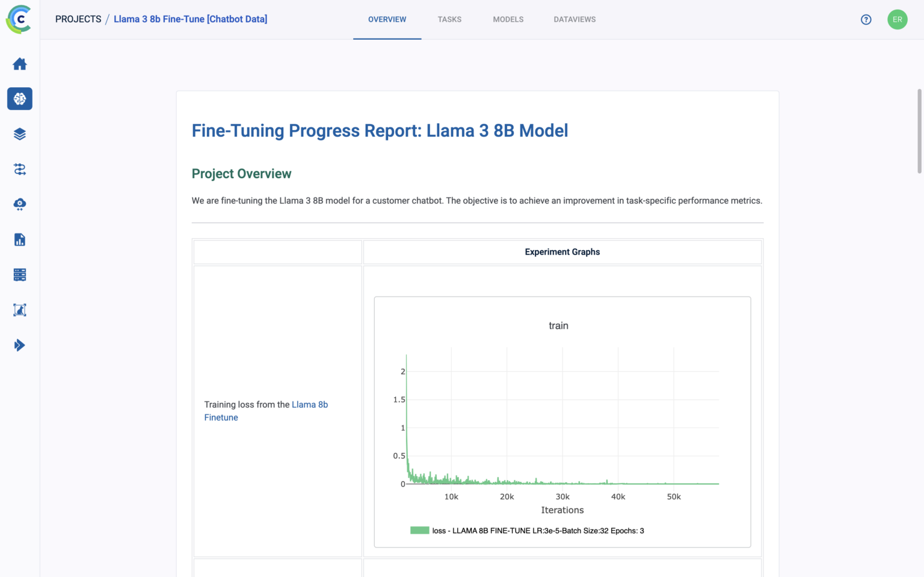Image resolution: width=924 pixels, height=577 pixels.
Task: Open the Reports section in the sidebar
Action: tap(20, 239)
